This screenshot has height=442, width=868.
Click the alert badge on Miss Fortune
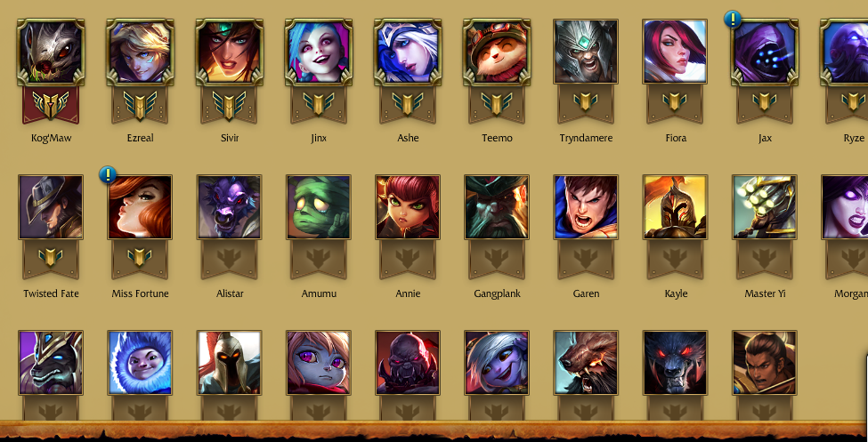(x=108, y=175)
